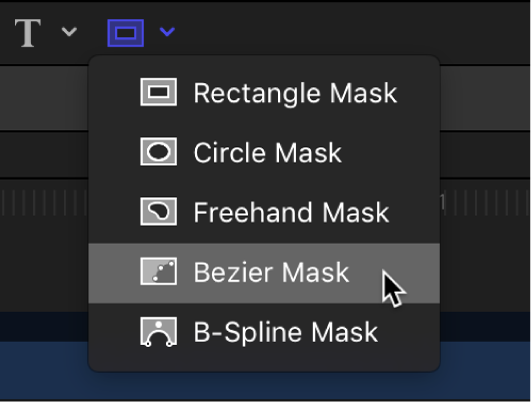Click the dark navy strip above blue clip
This screenshot has width=532, height=402.
pos(44,327)
